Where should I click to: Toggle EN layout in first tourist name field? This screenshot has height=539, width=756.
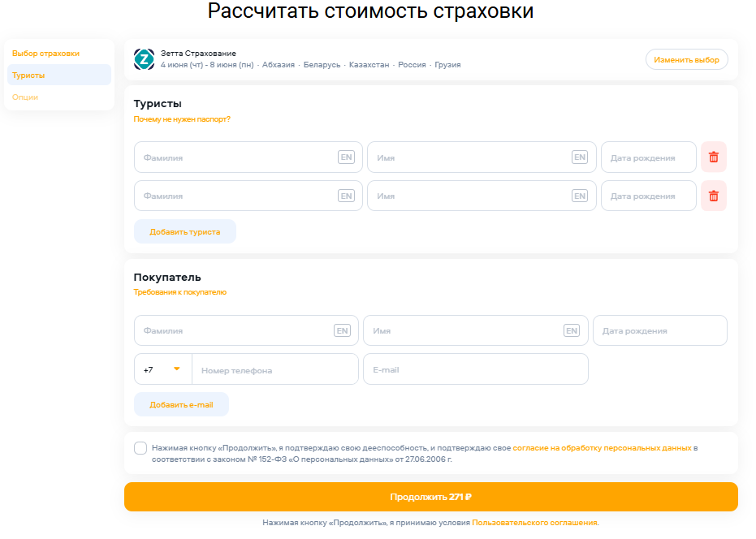(579, 157)
